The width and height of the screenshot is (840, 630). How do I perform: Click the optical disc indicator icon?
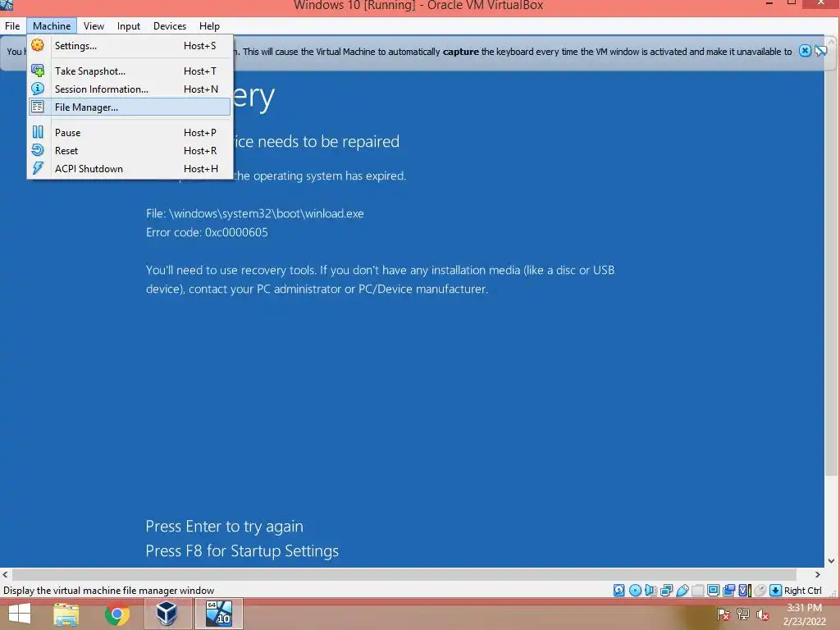635,591
